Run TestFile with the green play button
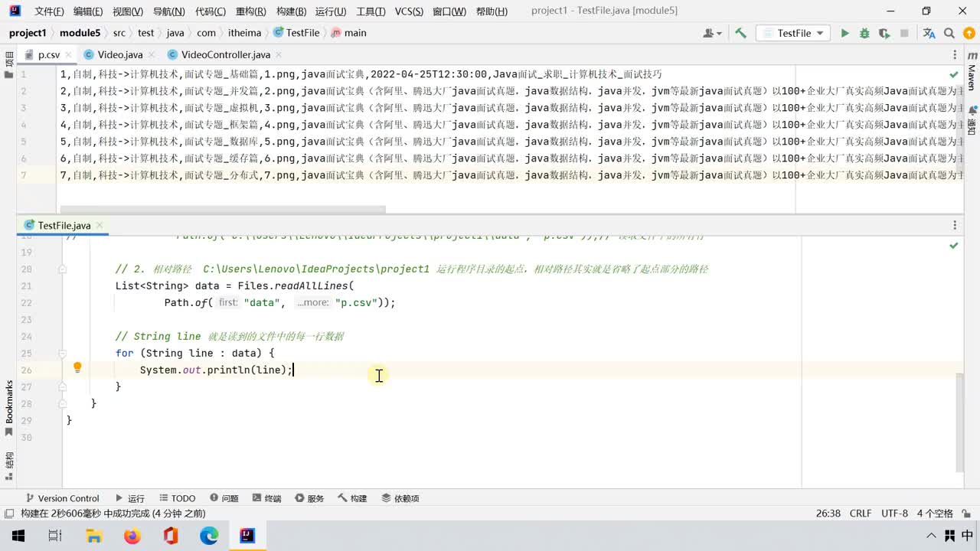 [x=844, y=34]
